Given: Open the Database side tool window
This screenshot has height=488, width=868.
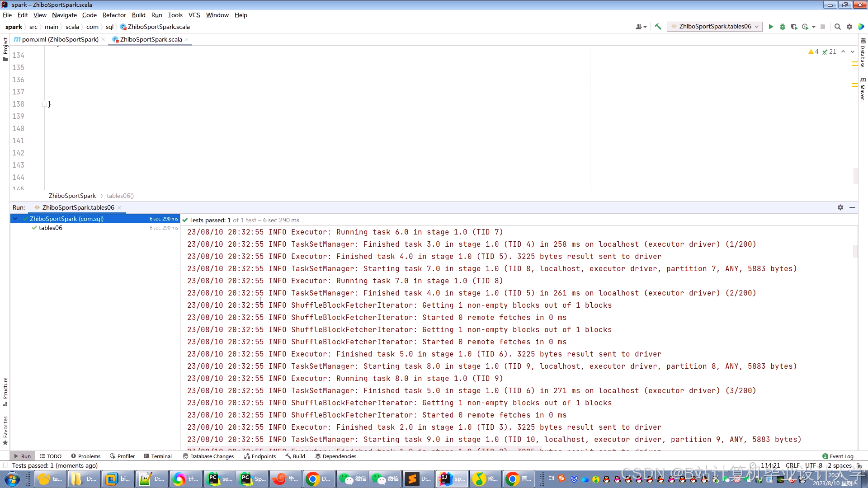Looking at the screenshot, I should point(863,53).
